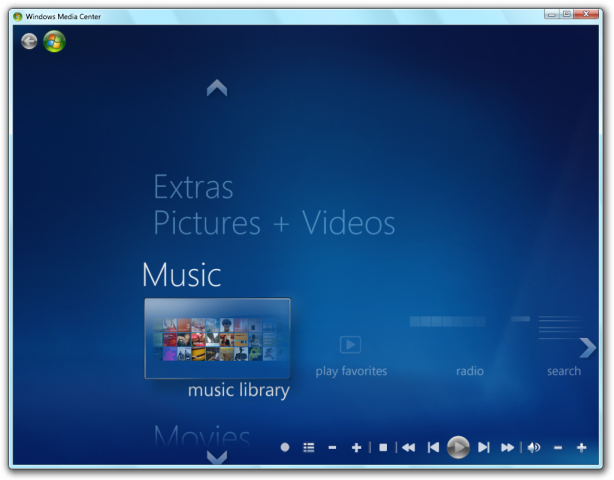The height and width of the screenshot is (480, 614).
Task: Open the music library label
Action: click(x=238, y=390)
